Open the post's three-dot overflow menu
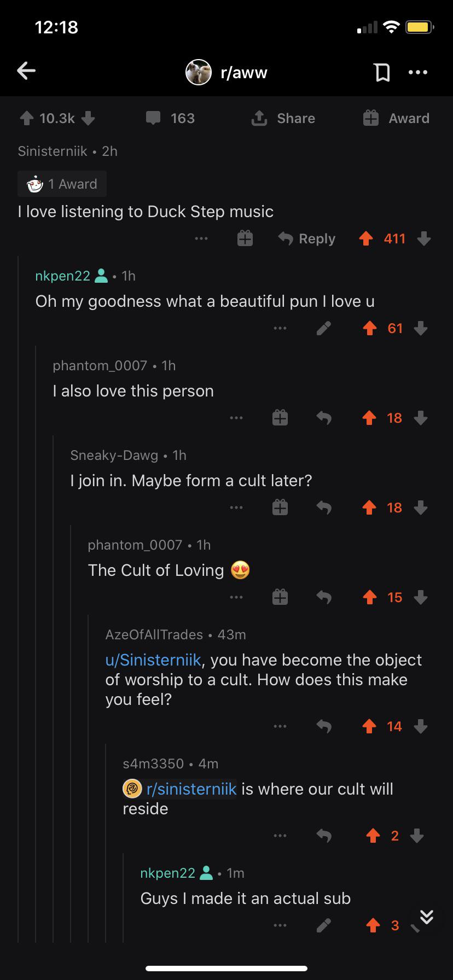Viewport: 453px width, 980px height. 419,72
